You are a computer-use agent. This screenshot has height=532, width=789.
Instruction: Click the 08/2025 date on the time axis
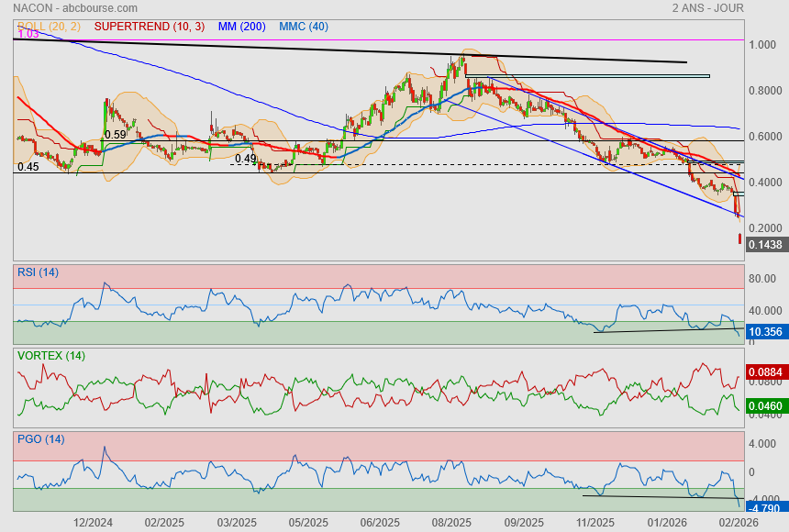coord(451,522)
